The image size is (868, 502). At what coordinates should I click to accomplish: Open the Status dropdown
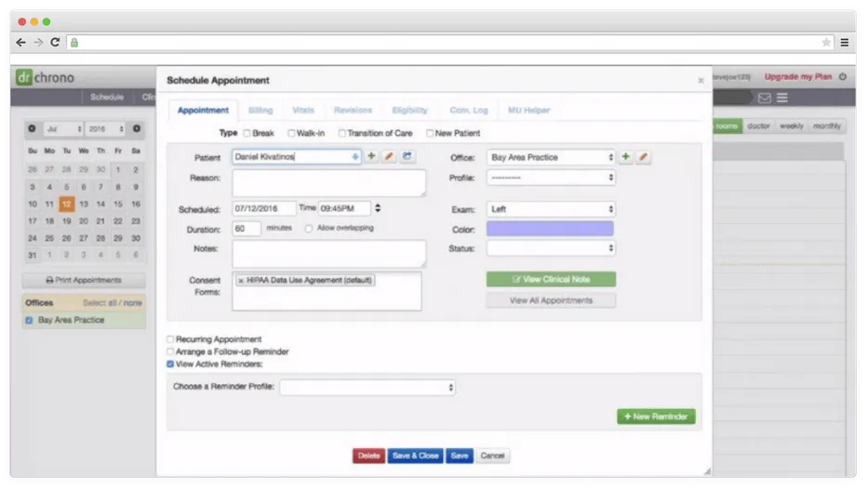coord(552,248)
